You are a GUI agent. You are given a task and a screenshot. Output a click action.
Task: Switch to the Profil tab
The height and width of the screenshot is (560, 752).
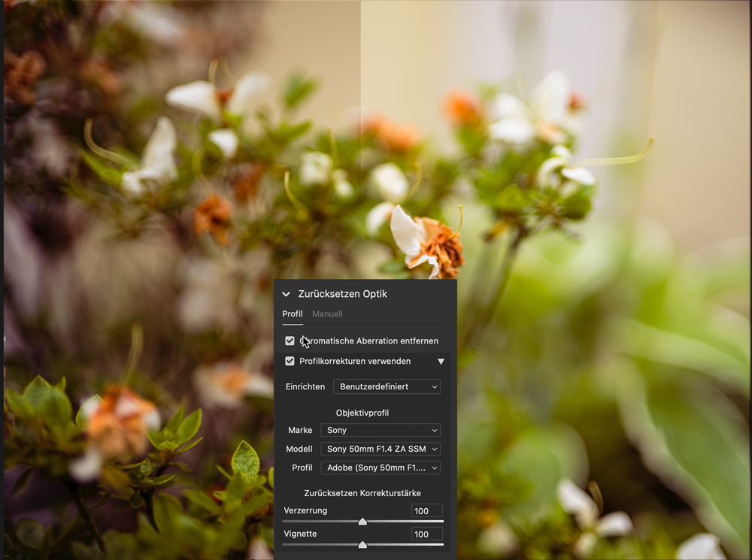(x=292, y=313)
